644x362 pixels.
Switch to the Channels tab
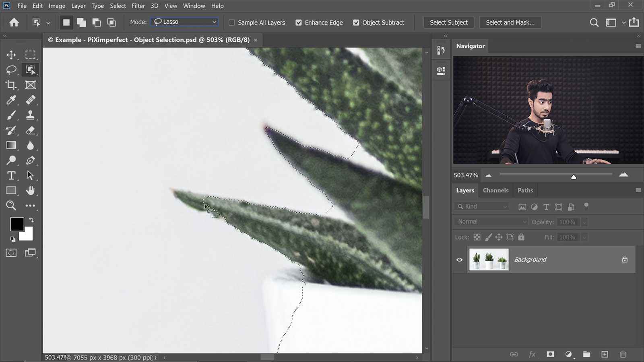[x=495, y=190]
